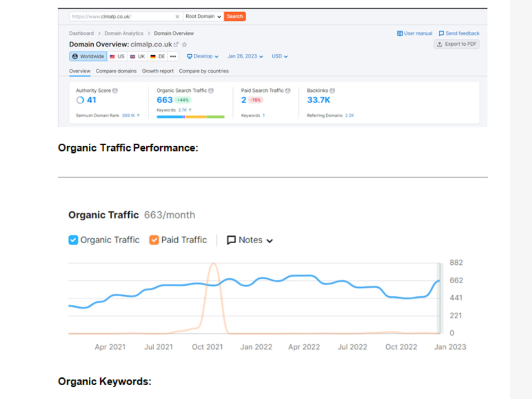This screenshot has width=532, height=399.
Task: Click the Jan 2023 chart marker line
Action: click(440, 298)
